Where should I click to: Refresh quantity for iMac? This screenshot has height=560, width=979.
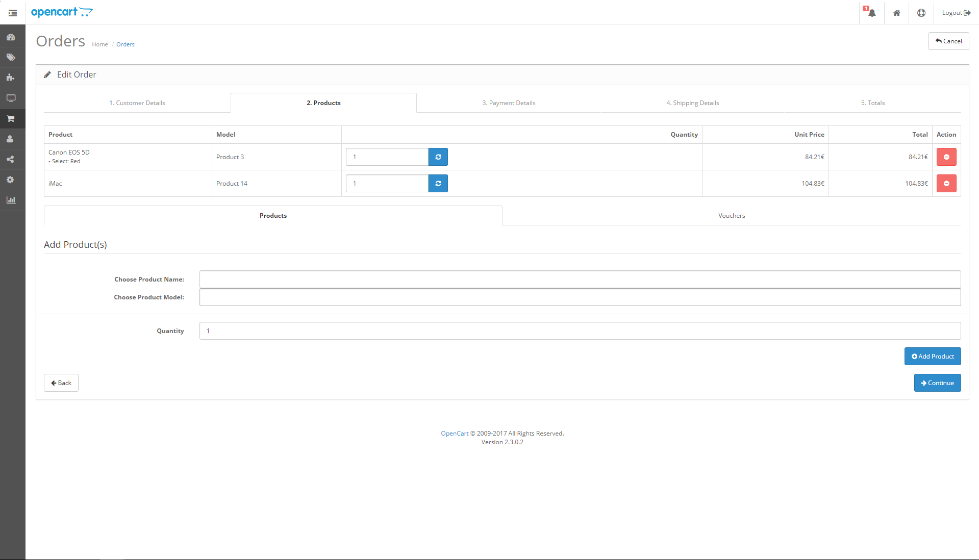pos(438,184)
